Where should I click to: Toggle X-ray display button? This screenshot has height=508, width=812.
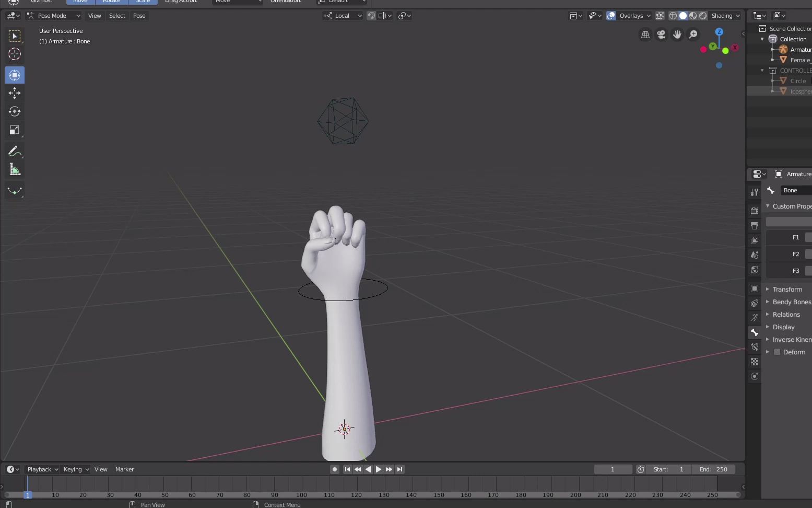pos(660,16)
